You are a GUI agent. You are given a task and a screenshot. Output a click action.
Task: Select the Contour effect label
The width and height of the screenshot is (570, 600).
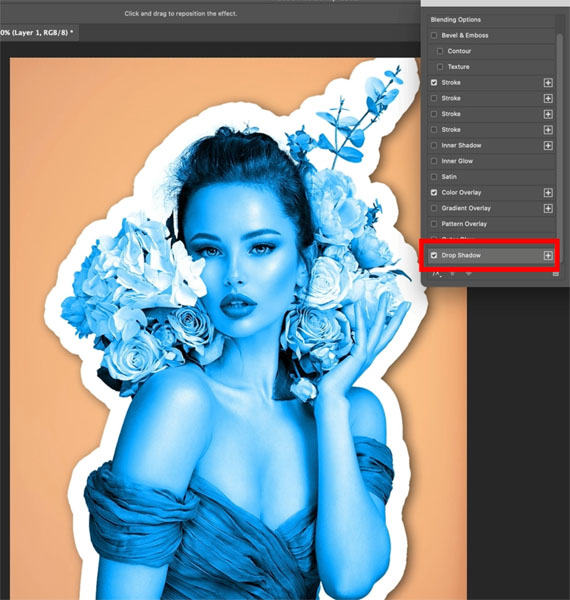coord(459,51)
